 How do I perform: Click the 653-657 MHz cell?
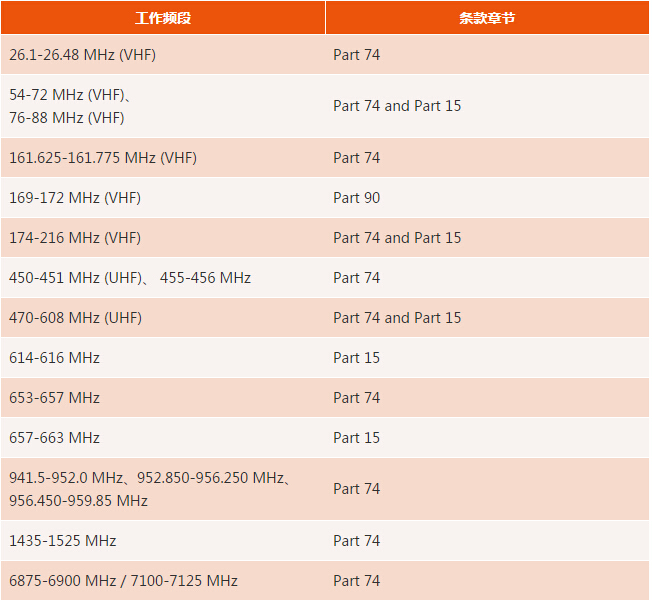(x=55, y=398)
